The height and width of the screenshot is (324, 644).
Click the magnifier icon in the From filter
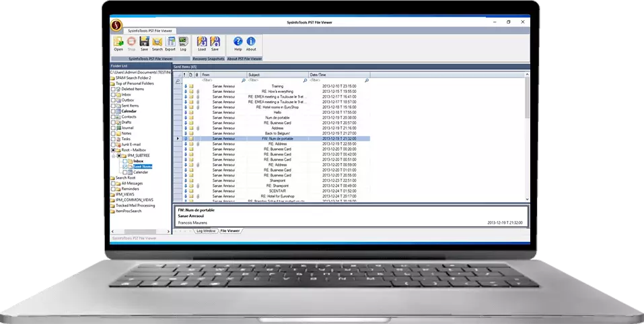(243, 81)
